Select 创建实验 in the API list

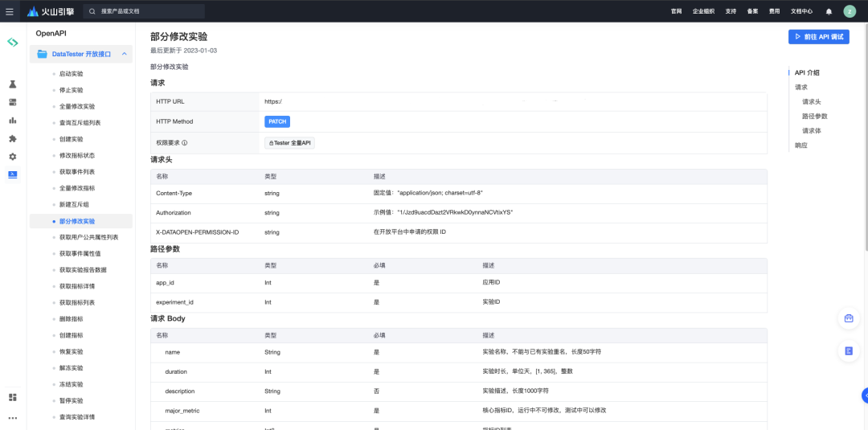click(x=71, y=139)
